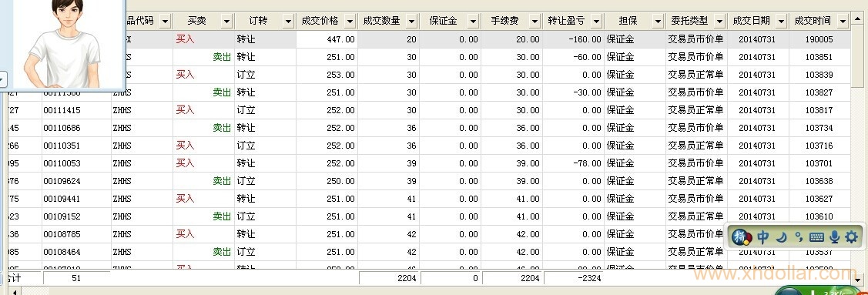This screenshot has width=868, height=295.
Task: Select the time cell 103827
Action: (x=819, y=92)
